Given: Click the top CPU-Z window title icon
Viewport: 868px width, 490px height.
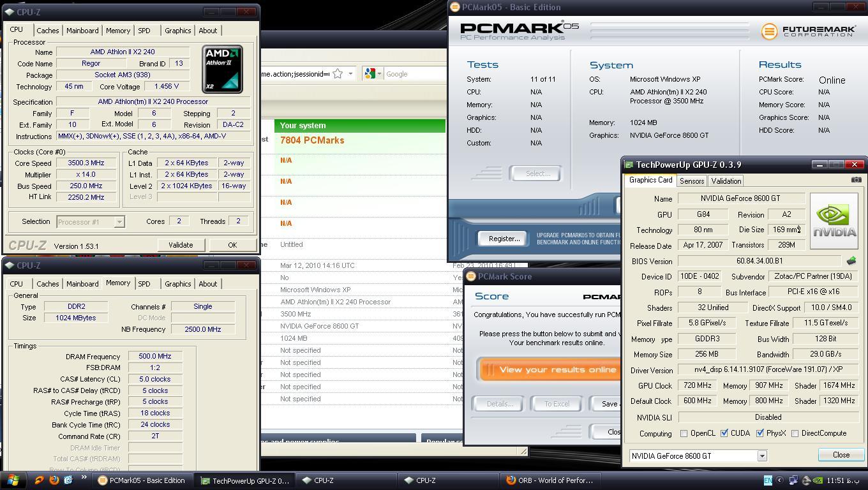Looking at the screenshot, I should 8,12.
